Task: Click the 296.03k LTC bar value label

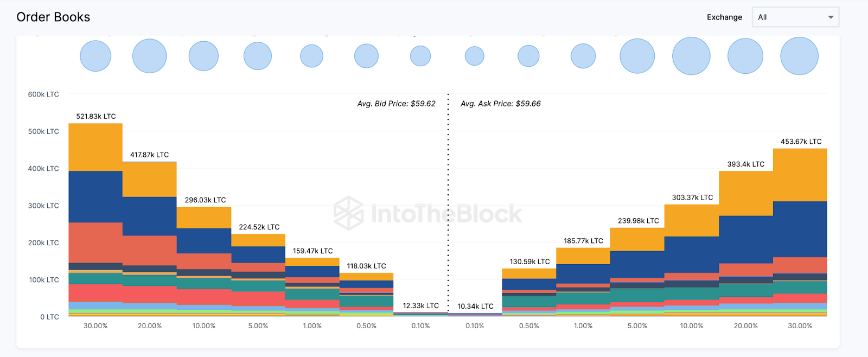Action: [x=205, y=200]
